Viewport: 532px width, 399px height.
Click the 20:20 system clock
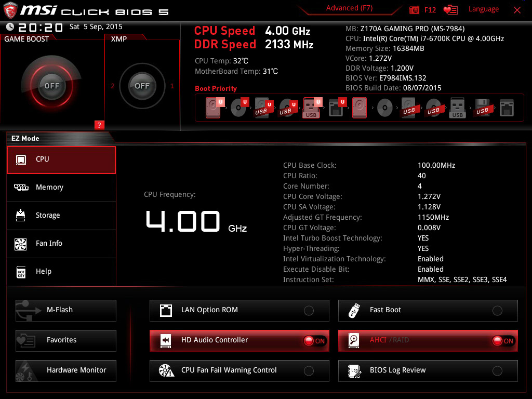coord(41,27)
